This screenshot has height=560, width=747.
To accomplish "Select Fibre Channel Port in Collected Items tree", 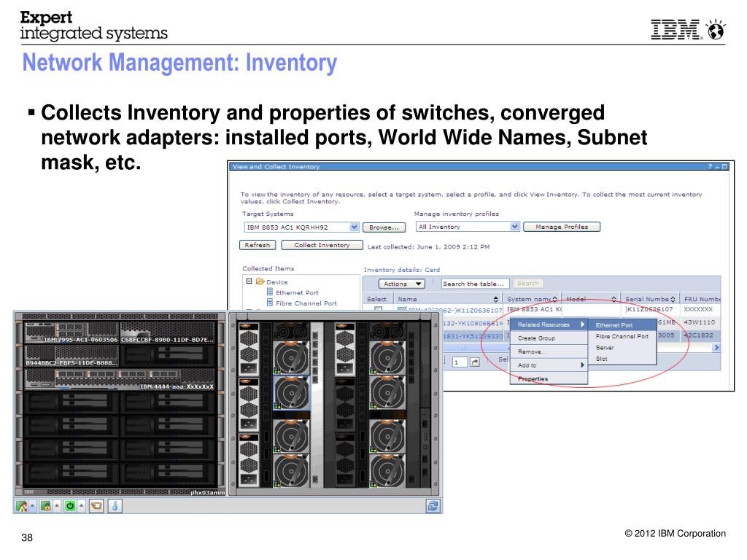I will tap(306, 303).
